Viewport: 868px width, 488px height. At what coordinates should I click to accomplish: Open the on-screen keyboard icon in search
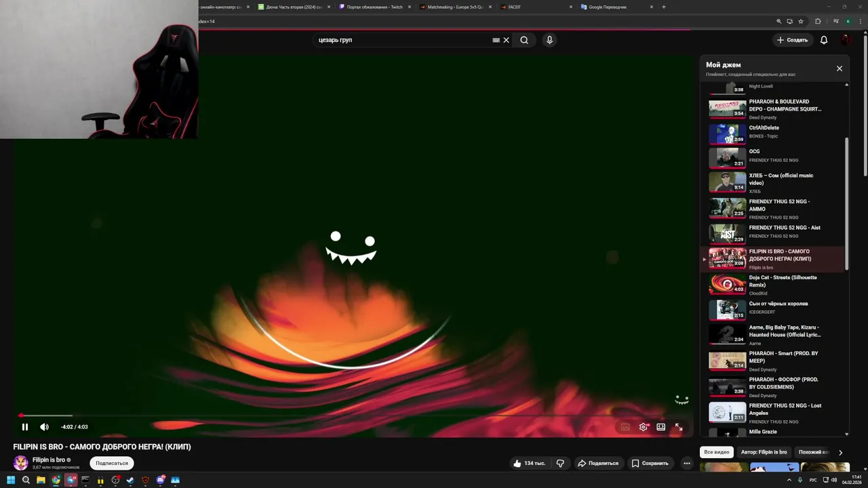point(496,40)
